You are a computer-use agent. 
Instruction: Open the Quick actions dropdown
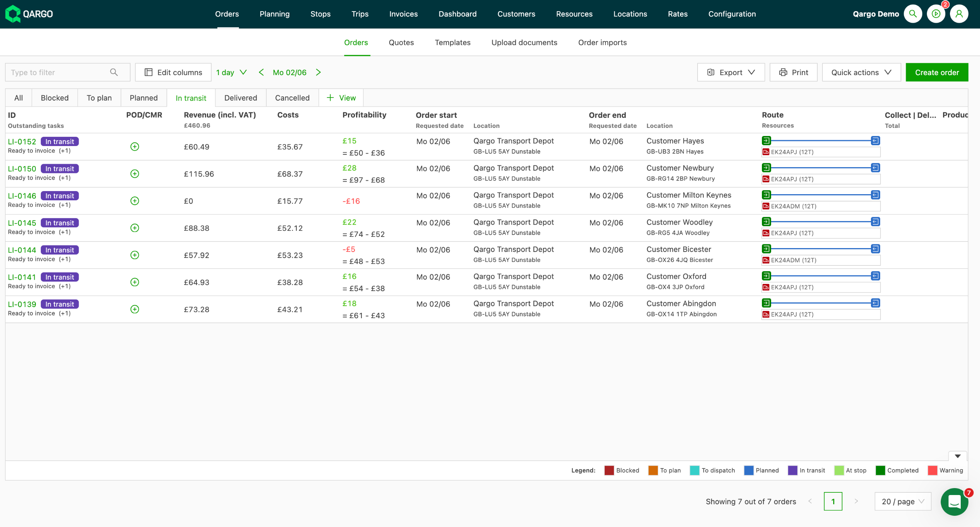pos(861,72)
